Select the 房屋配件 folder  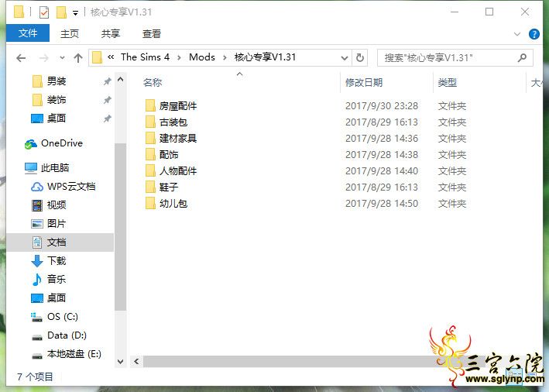(x=178, y=106)
